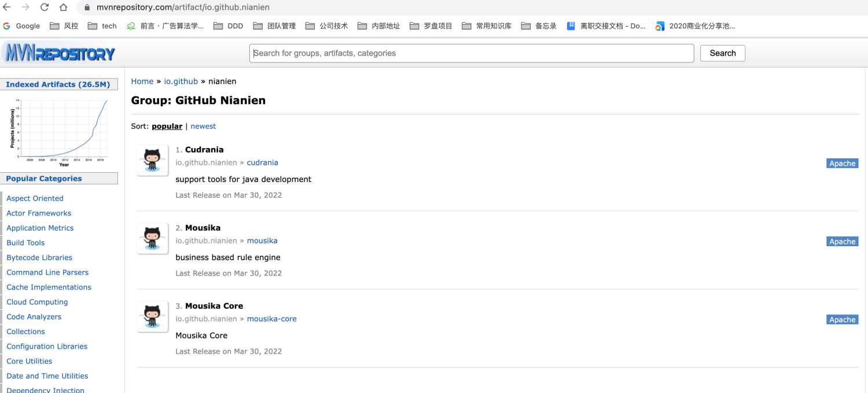This screenshot has width=868, height=393.
Task: Go to io.github breadcrumb link
Action: [x=181, y=81]
